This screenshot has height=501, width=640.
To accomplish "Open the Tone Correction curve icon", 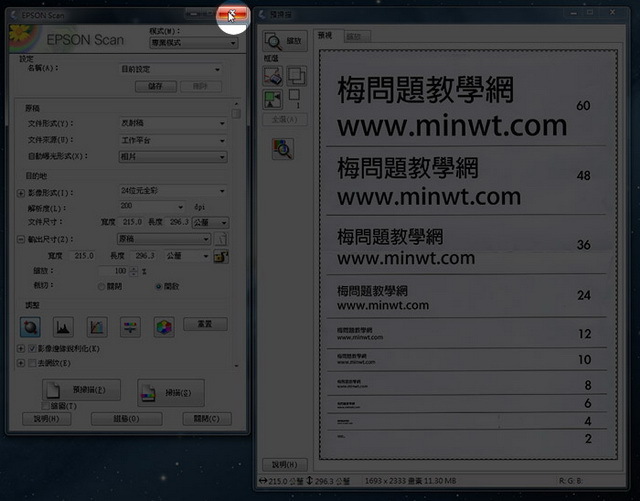I will (97, 327).
